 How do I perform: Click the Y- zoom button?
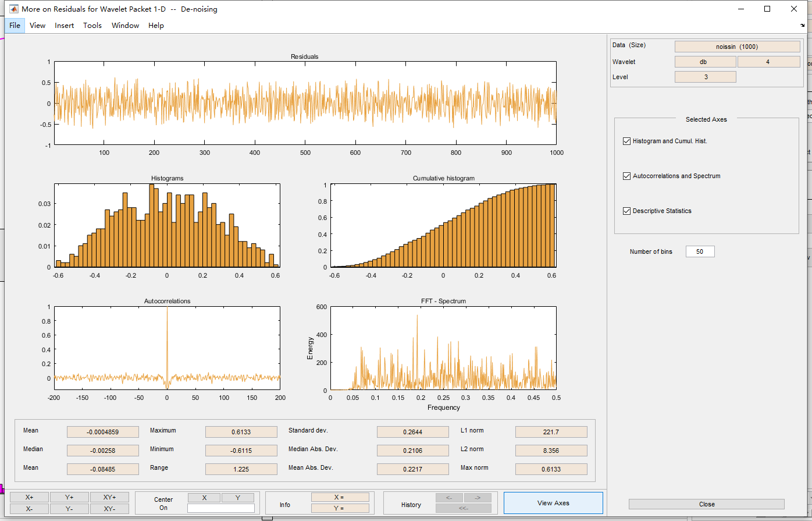click(69, 508)
